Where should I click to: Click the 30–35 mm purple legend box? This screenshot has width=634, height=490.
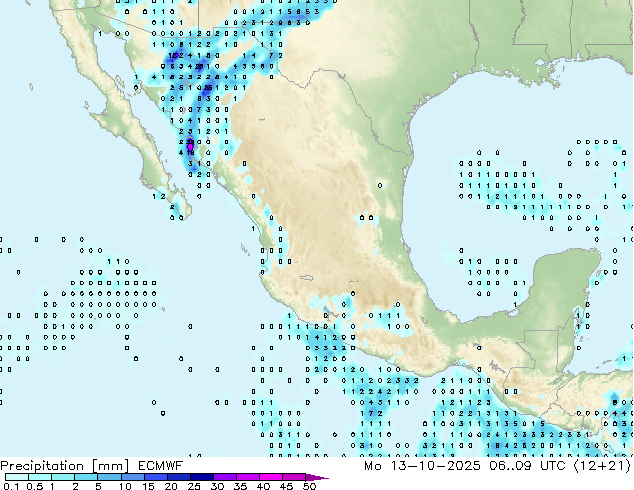tap(224, 477)
